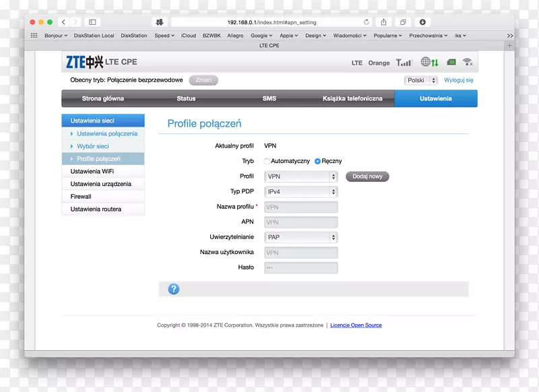Screen dimensions: 539x392
Task: Click the Nazwa profilu input field
Action: [300, 207]
